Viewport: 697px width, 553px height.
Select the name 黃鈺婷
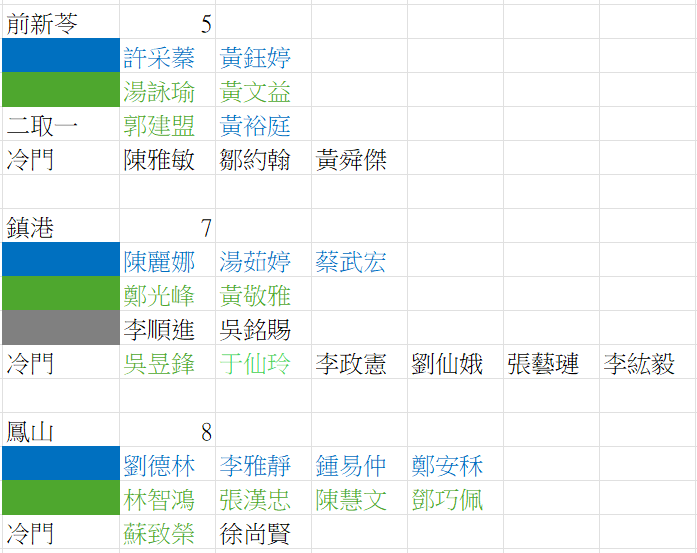(x=255, y=58)
